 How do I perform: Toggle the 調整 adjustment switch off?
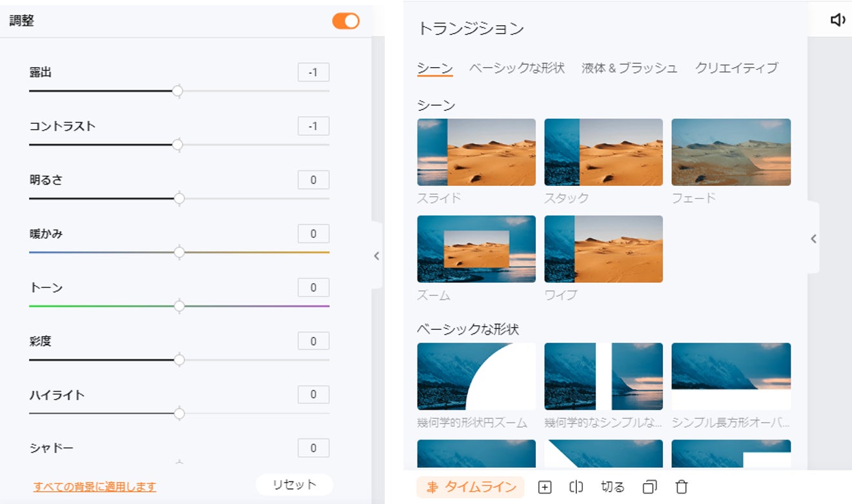[346, 21]
